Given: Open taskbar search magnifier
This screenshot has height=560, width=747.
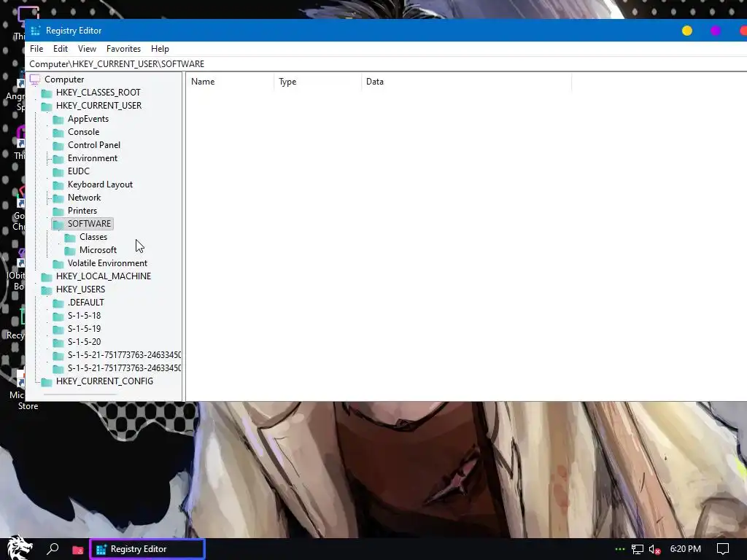Looking at the screenshot, I should (53, 549).
